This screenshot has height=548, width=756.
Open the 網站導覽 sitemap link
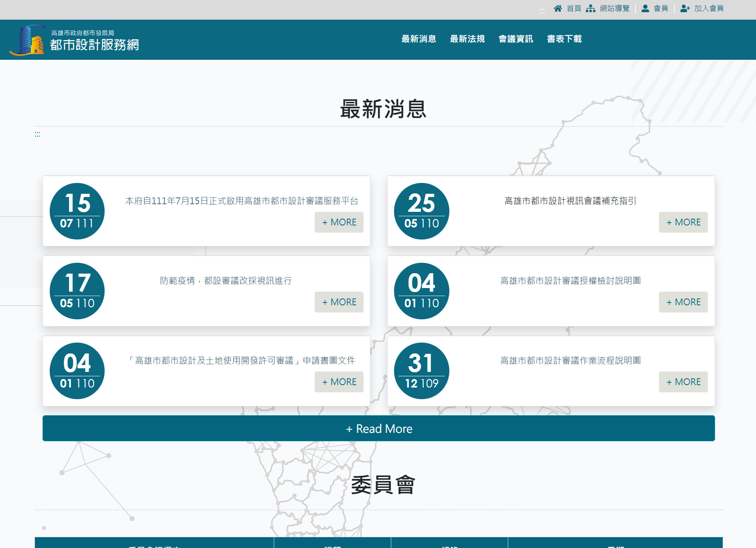point(615,8)
